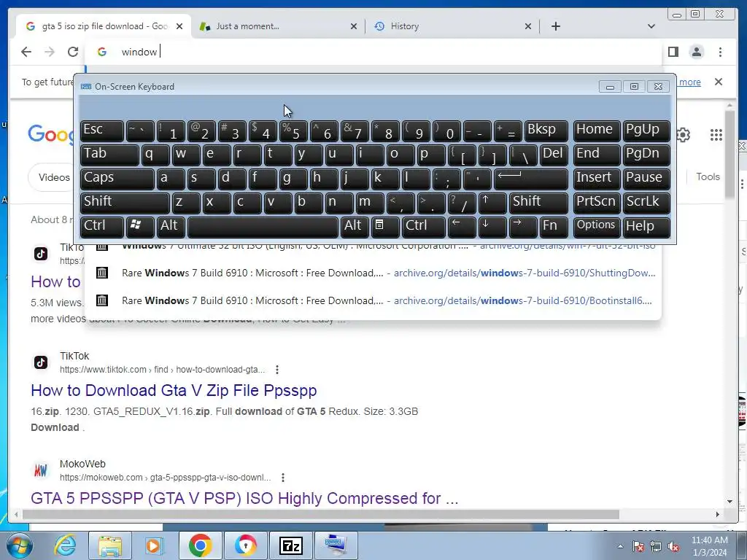This screenshot has height=560, width=747.
Task: Switch to Google Chrome taskbar icon
Action: point(200,545)
